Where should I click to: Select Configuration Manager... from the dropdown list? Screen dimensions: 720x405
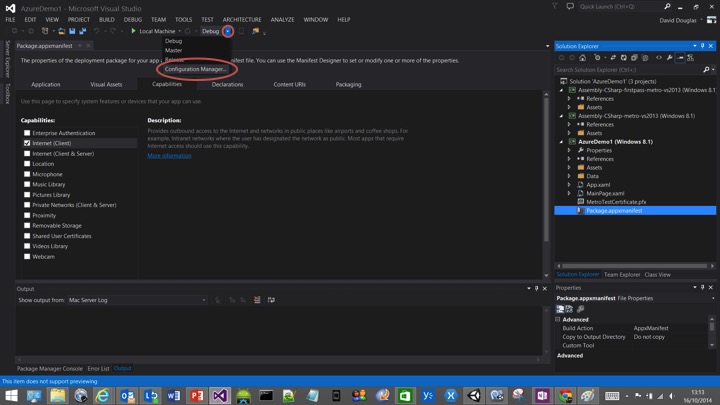[196, 69]
